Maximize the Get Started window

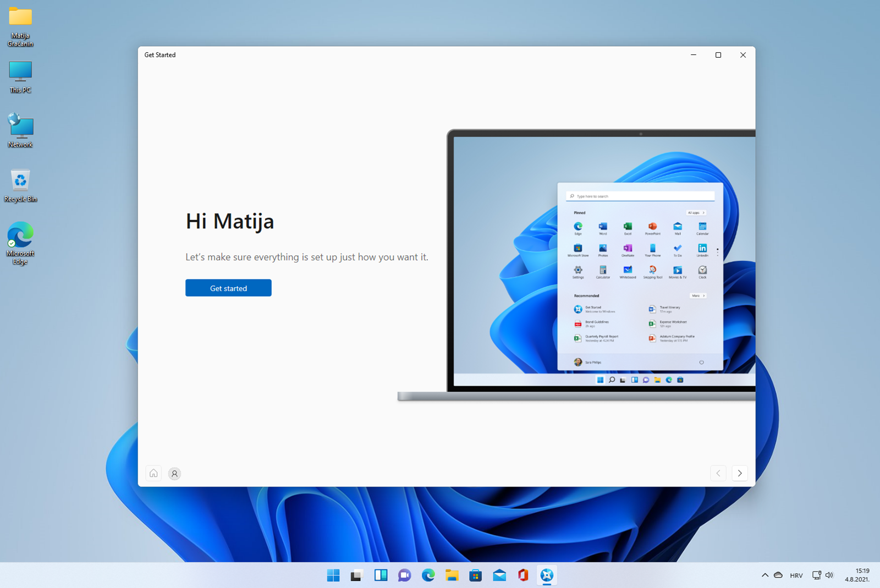718,55
